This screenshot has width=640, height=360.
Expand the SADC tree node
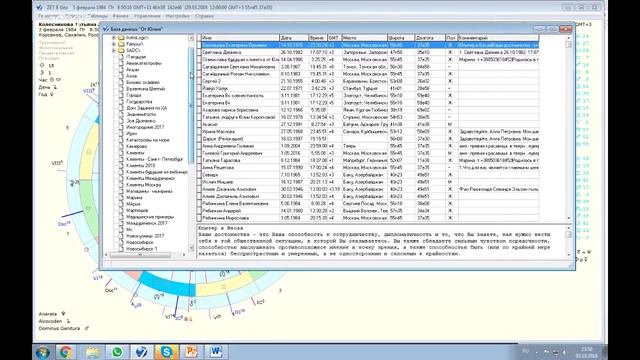coord(114,50)
